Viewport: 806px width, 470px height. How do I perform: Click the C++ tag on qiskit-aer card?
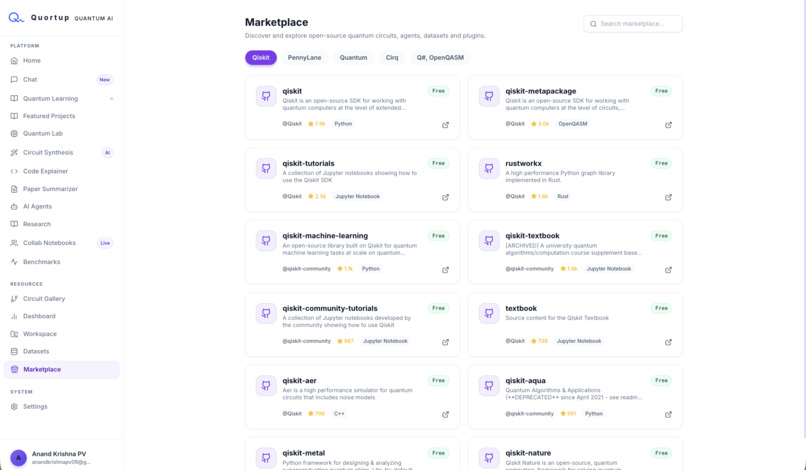click(x=339, y=413)
